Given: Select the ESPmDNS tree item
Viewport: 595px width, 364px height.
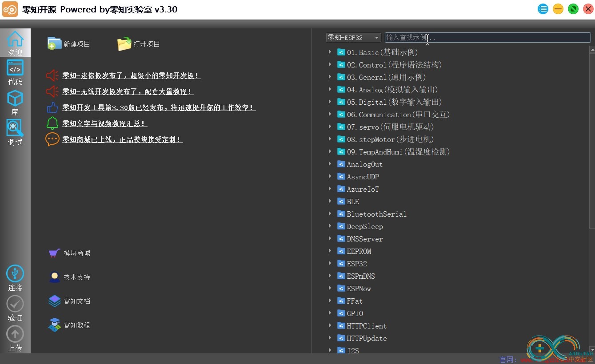Looking at the screenshot, I should click(x=361, y=276).
